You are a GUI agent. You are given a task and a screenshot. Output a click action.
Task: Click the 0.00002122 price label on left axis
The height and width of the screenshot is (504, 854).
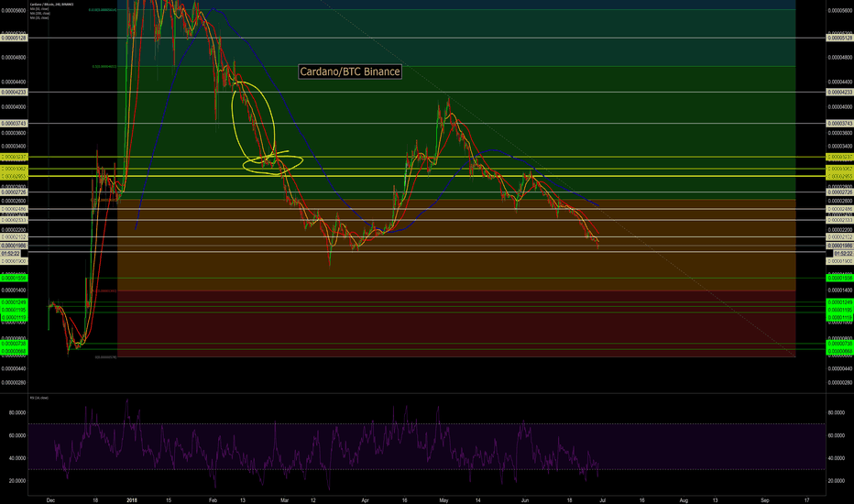pos(14,237)
